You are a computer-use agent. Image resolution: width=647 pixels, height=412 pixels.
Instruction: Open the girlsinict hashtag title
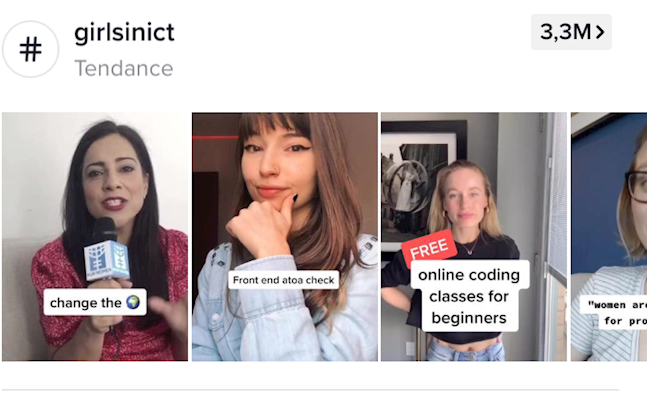click(124, 33)
